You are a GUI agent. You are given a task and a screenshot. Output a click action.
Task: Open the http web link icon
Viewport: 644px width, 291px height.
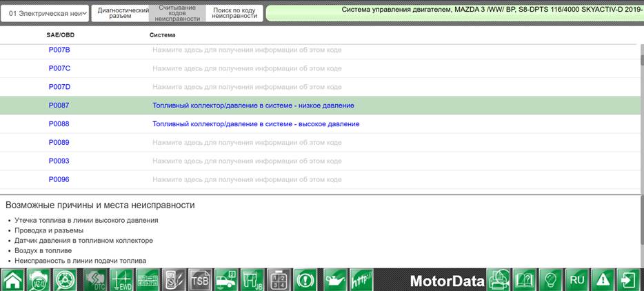[x=361, y=280]
